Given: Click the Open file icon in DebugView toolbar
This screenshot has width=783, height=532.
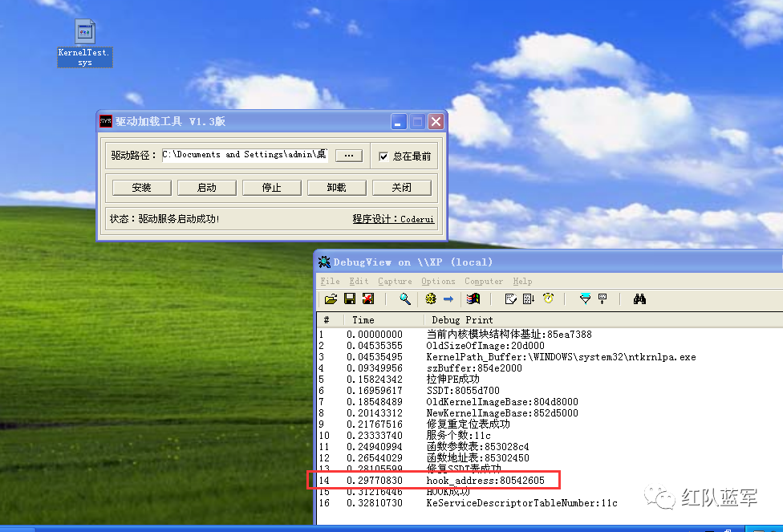Looking at the screenshot, I should click(x=331, y=299).
